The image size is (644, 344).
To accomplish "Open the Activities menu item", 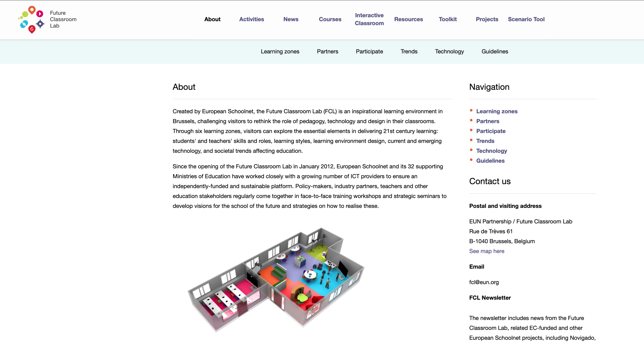I will 251,19.
